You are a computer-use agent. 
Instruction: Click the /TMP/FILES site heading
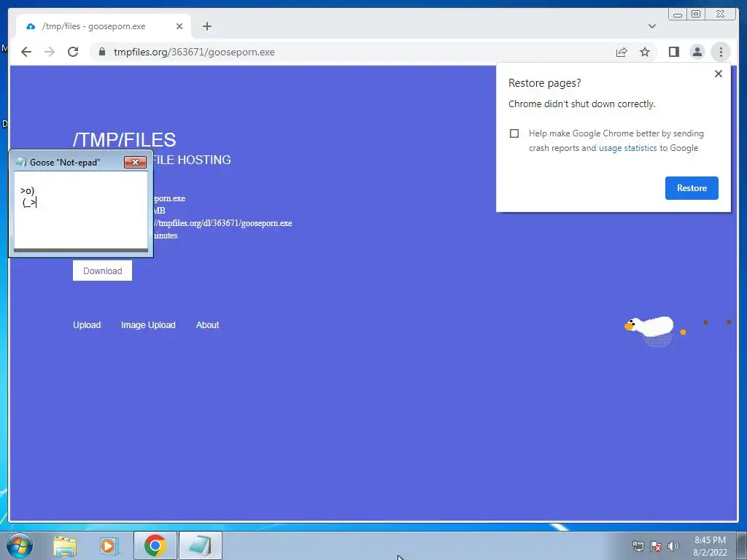click(x=124, y=140)
